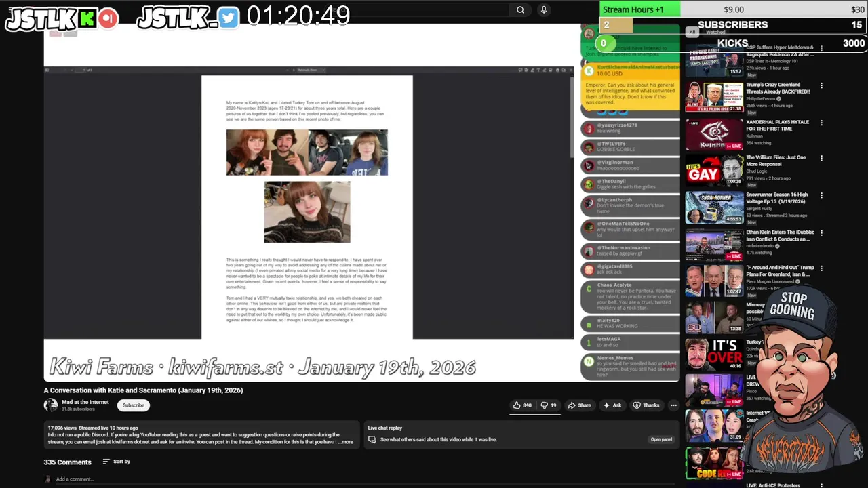The image size is (868, 488).
Task: Click the Thanks button under the video
Action: (646, 405)
